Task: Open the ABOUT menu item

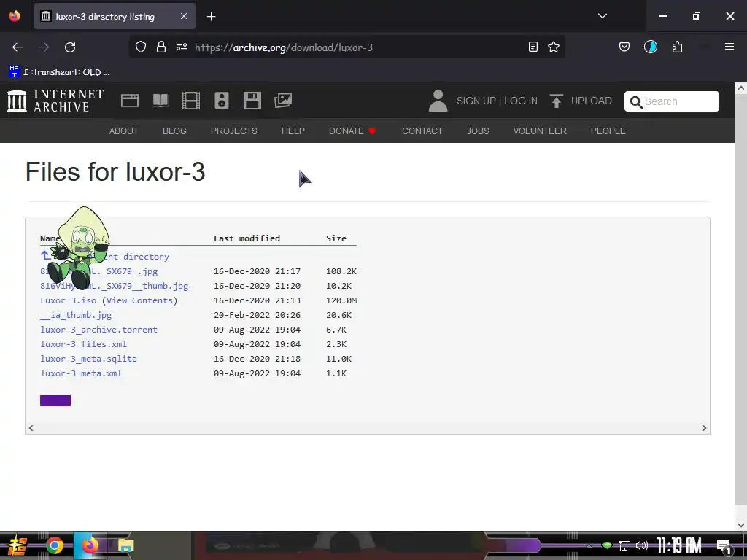Action: [x=124, y=131]
